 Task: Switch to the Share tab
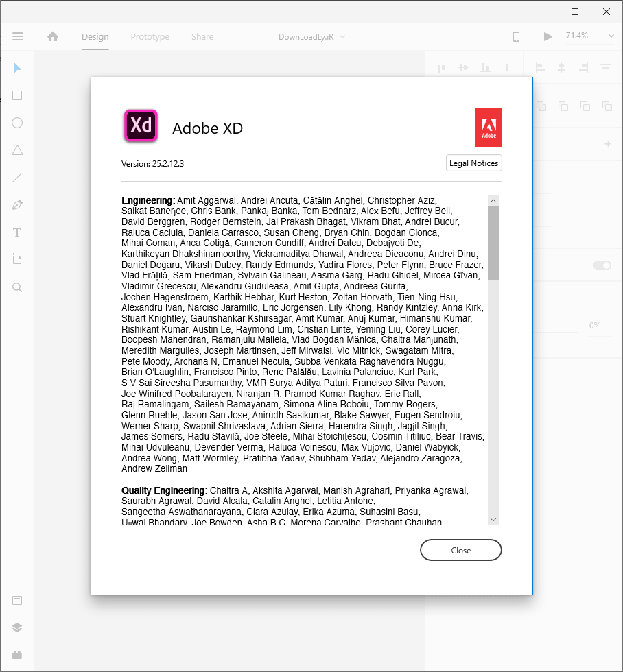[x=202, y=37]
